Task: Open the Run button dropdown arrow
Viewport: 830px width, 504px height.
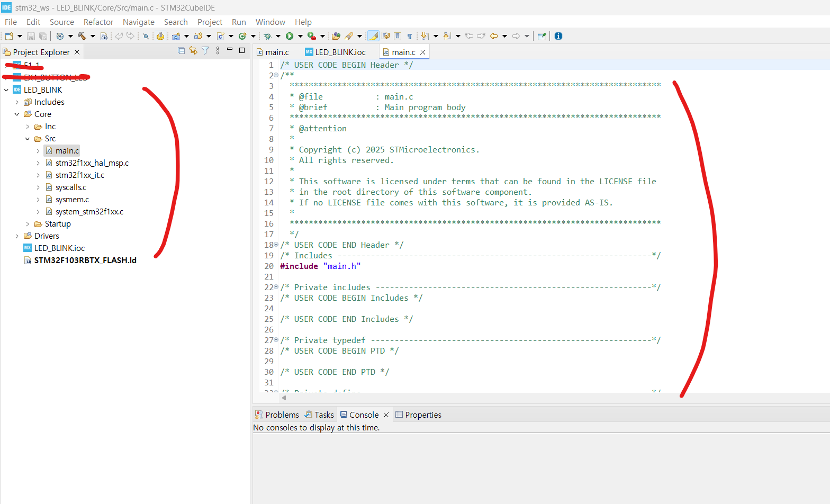Action: pyautogui.click(x=300, y=36)
